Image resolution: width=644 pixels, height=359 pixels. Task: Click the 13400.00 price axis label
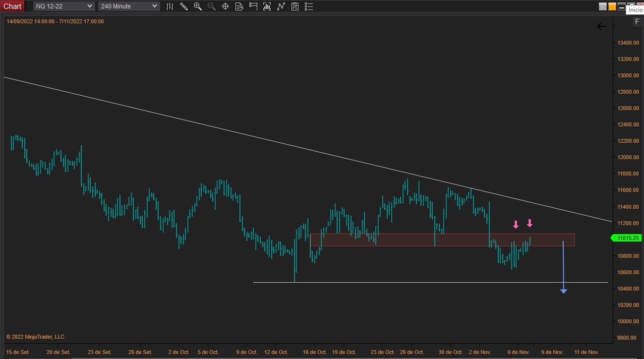(628, 43)
